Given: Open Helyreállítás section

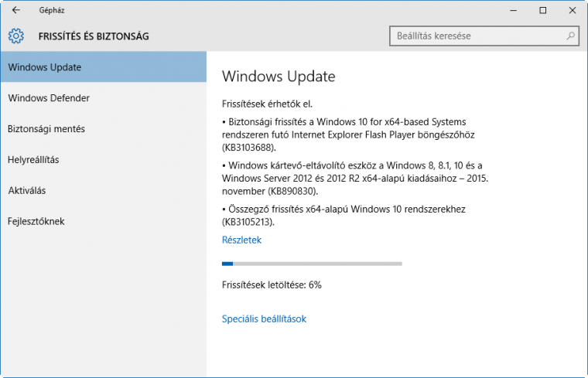Looking at the screenshot, I should (104, 159).
